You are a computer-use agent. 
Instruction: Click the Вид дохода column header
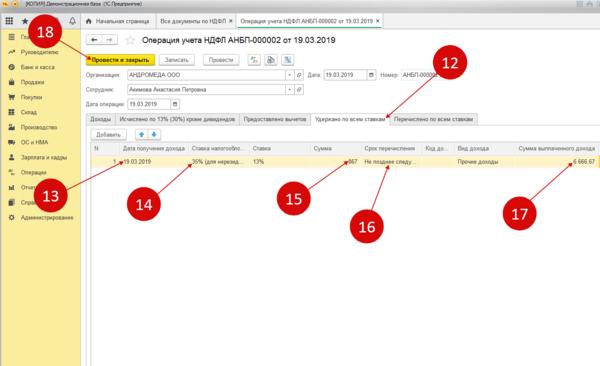tap(484, 149)
